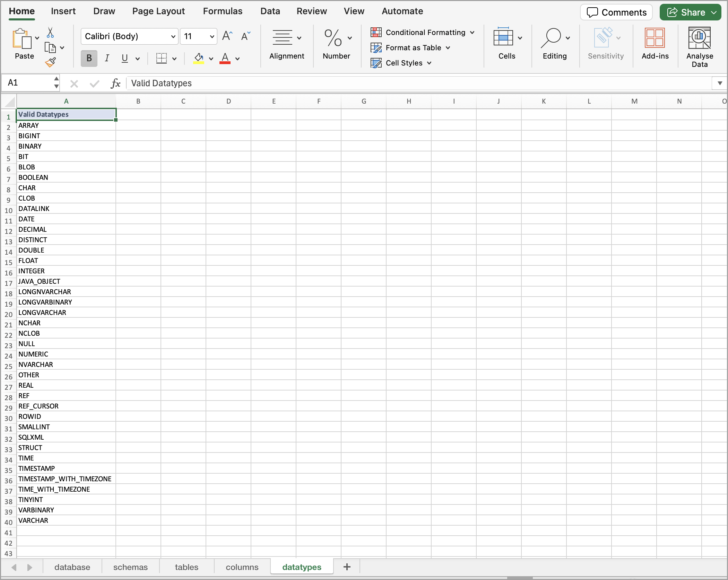Open the Insert ribbon tab
Image resolution: width=728 pixels, height=580 pixels.
coord(63,11)
